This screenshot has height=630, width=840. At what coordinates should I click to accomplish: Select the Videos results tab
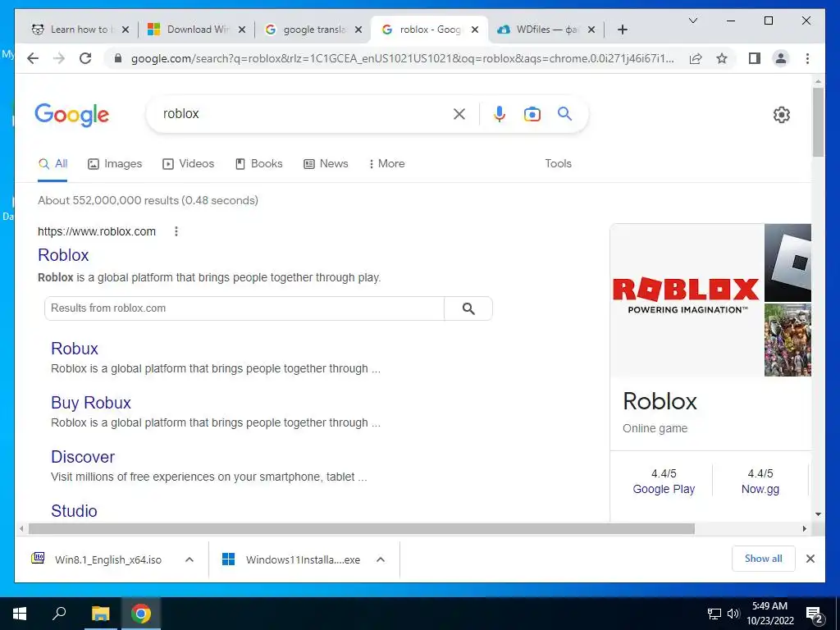tap(188, 163)
